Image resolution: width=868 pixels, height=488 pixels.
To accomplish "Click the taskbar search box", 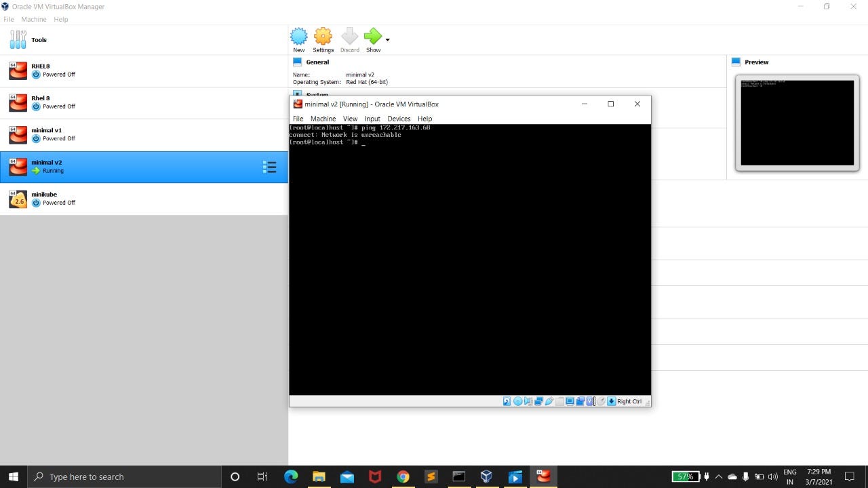I will (x=124, y=476).
